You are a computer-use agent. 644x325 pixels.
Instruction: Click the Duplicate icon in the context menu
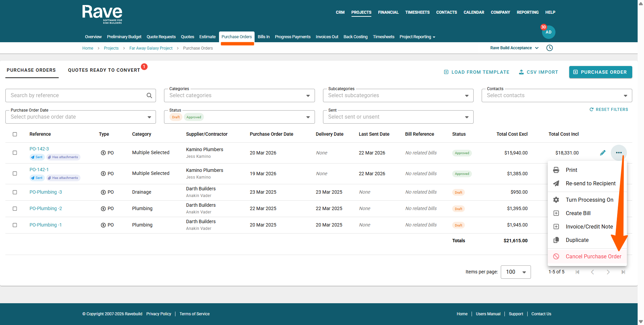tap(556, 240)
